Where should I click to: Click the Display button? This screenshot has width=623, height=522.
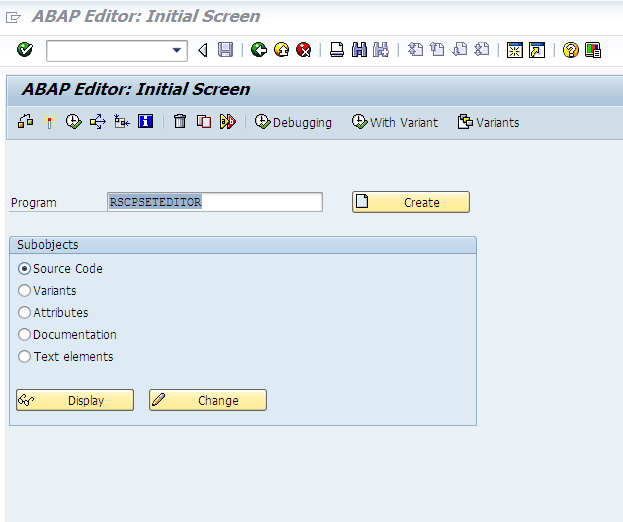point(75,400)
